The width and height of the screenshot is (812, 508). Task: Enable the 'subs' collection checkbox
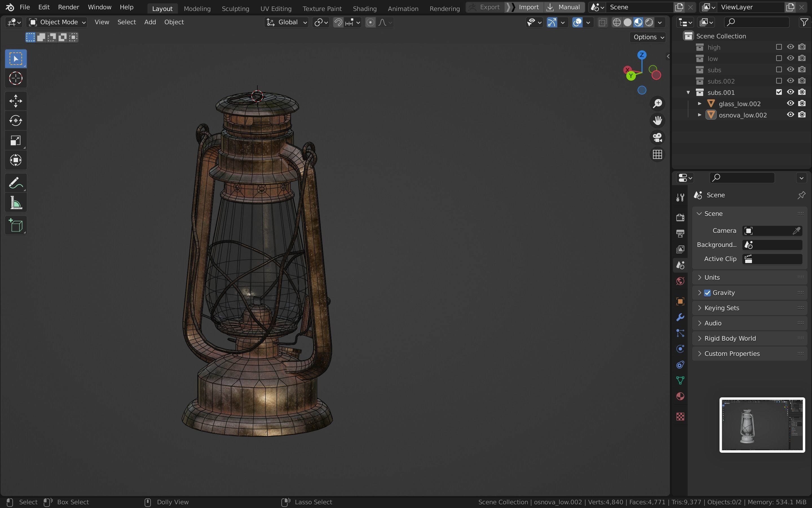779,69
